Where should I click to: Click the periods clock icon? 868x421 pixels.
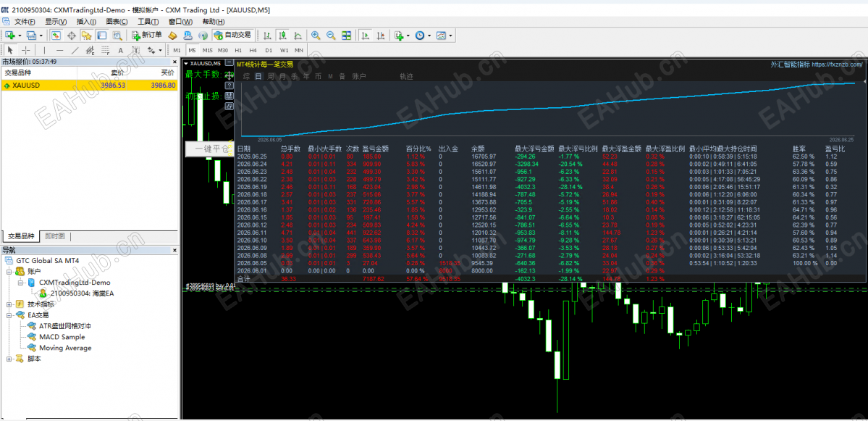coord(420,36)
